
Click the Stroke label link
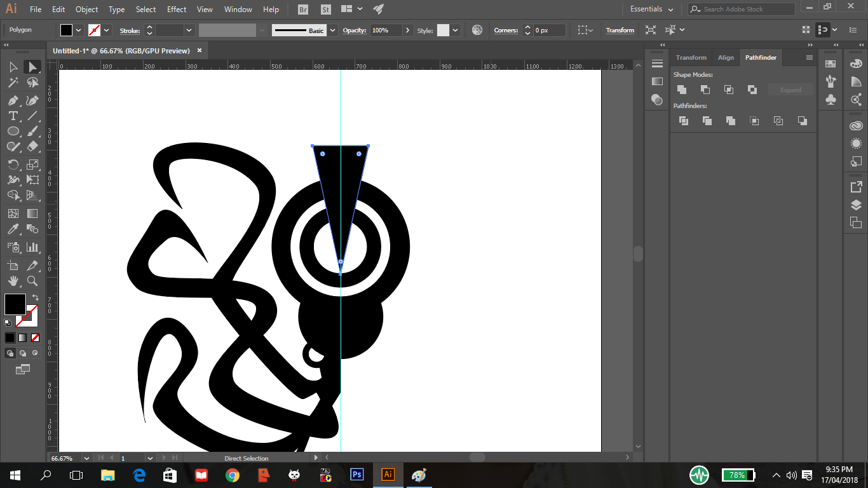click(130, 30)
